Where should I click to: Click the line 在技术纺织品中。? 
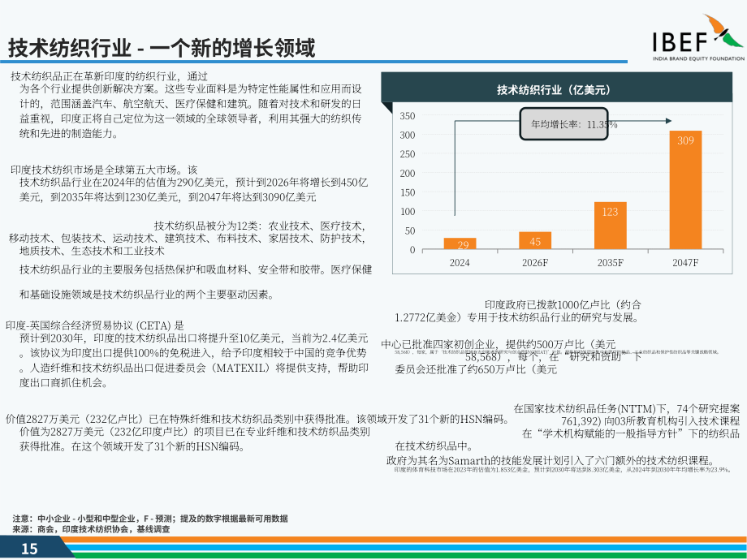point(434,446)
